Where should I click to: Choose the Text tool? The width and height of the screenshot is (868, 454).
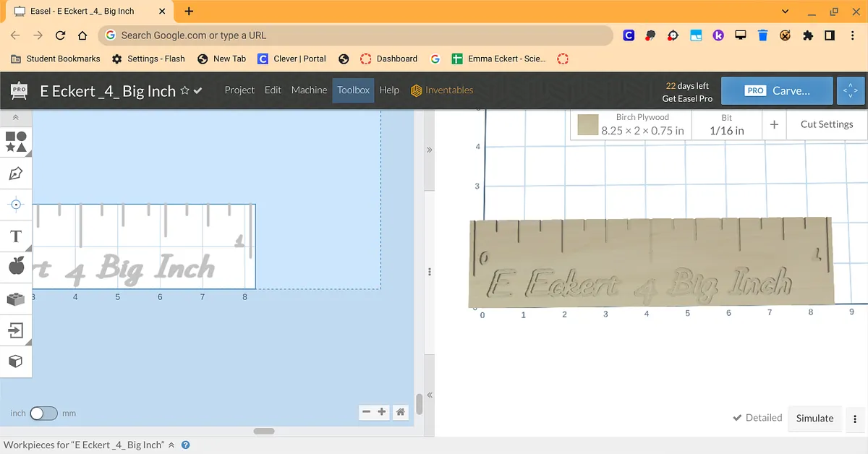[16, 236]
